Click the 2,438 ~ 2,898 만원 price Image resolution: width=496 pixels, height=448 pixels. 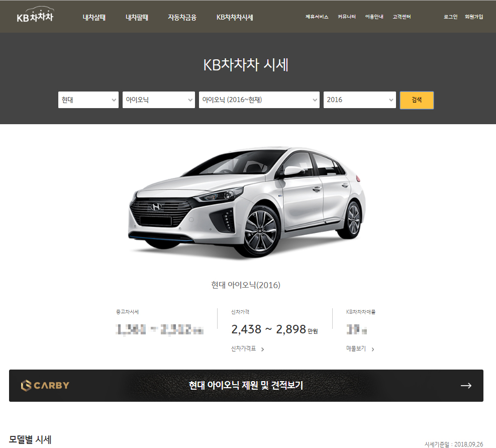click(x=274, y=329)
